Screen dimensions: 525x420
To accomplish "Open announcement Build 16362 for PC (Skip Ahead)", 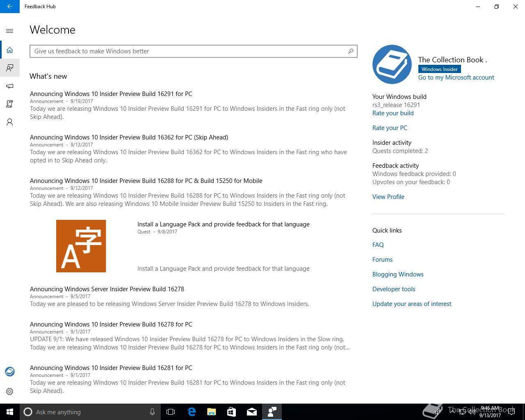I will click(129, 137).
